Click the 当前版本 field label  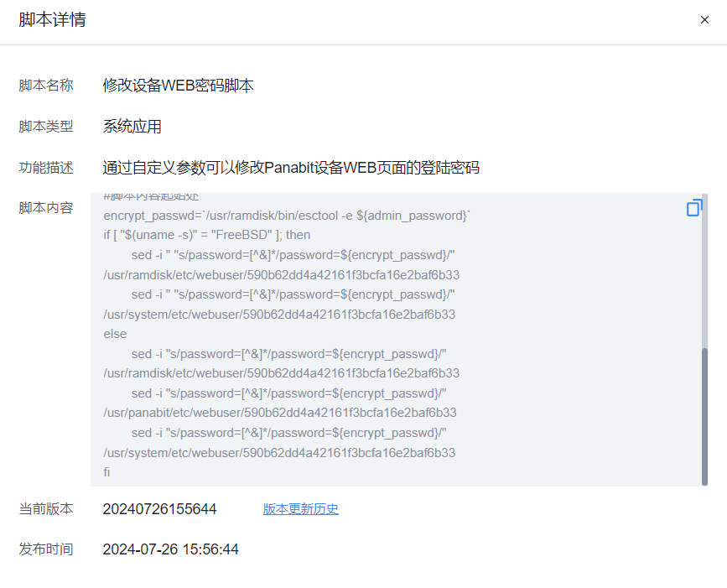click(x=45, y=508)
